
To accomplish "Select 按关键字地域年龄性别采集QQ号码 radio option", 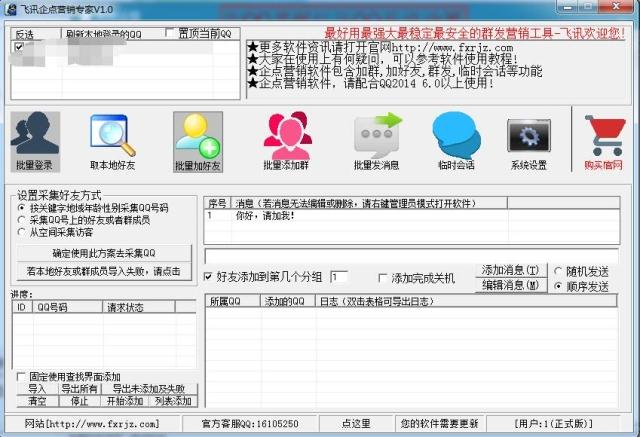I will (x=22, y=208).
